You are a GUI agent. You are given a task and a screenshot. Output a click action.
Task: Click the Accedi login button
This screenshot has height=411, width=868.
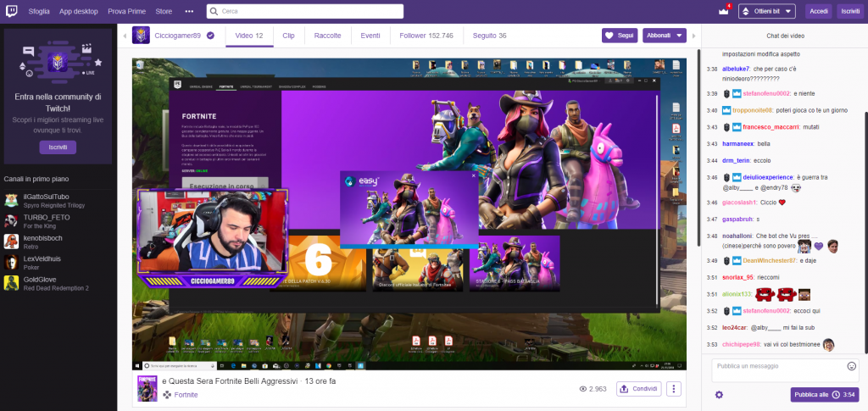(x=819, y=12)
